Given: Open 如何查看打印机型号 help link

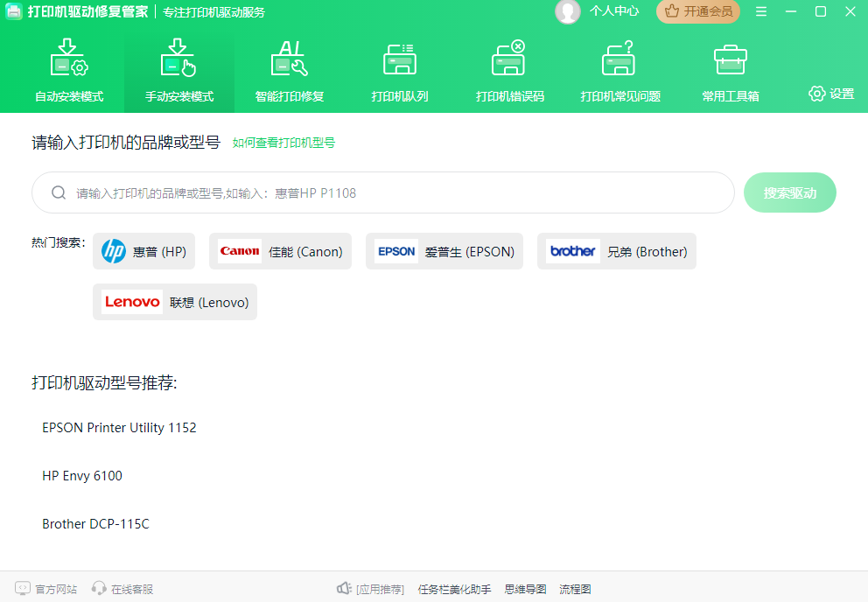Looking at the screenshot, I should [x=283, y=142].
